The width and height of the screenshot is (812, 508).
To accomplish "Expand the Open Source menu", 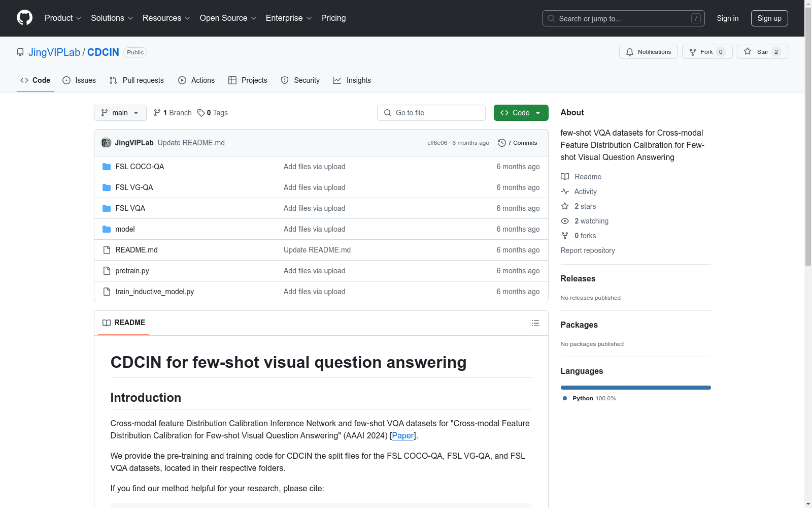I will click(228, 18).
